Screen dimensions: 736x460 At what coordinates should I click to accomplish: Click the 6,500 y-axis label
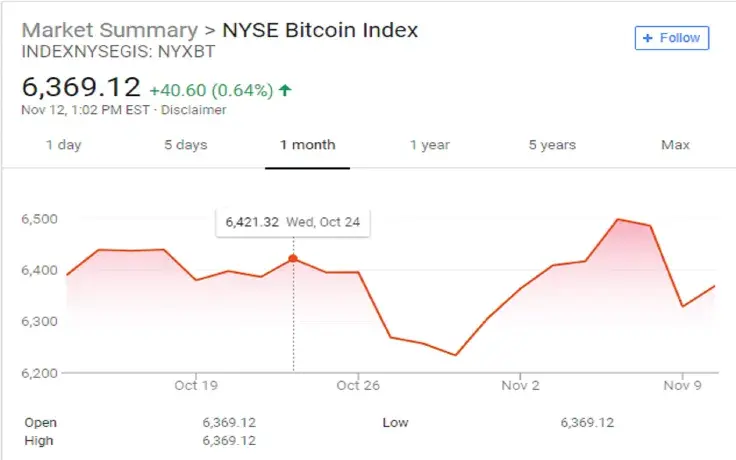click(x=39, y=219)
